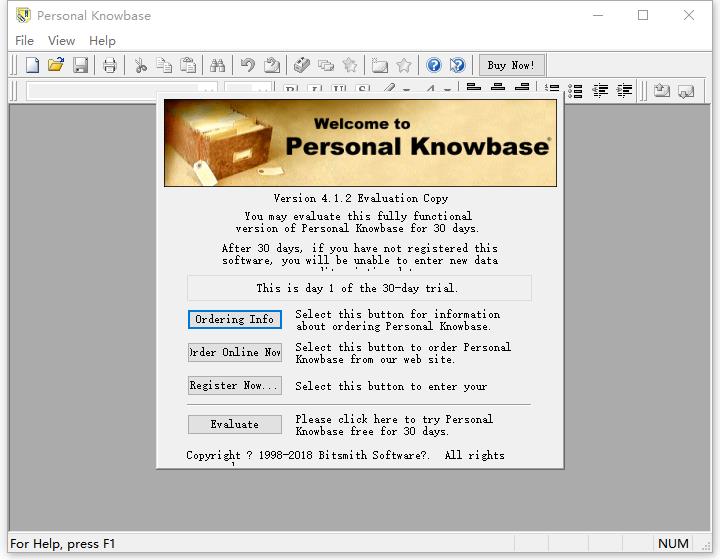Click the bulleted list icon
The image size is (720, 560).
[x=576, y=90]
